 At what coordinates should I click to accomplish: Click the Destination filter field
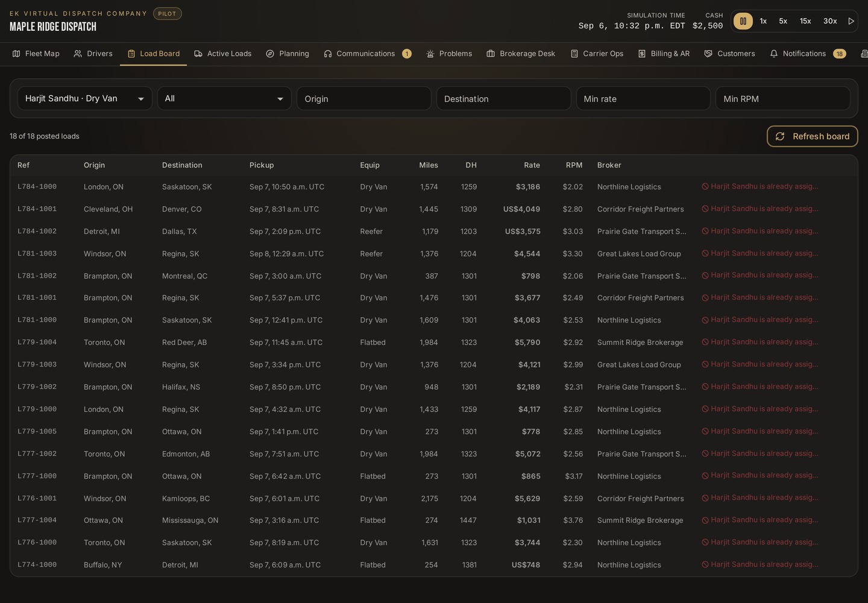coord(503,98)
